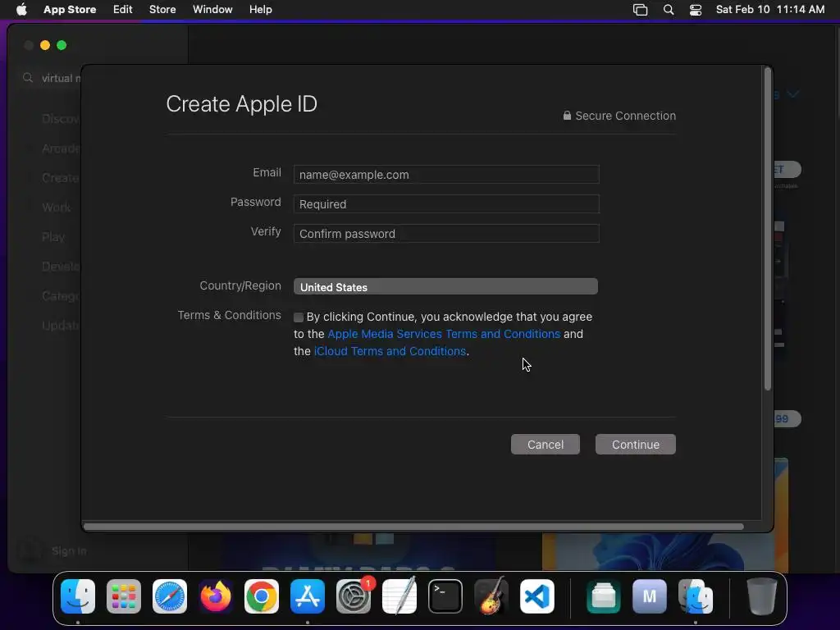Open the Country/Region United States dropdown
Viewport: 840px width, 630px height.
pyautogui.click(x=445, y=286)
